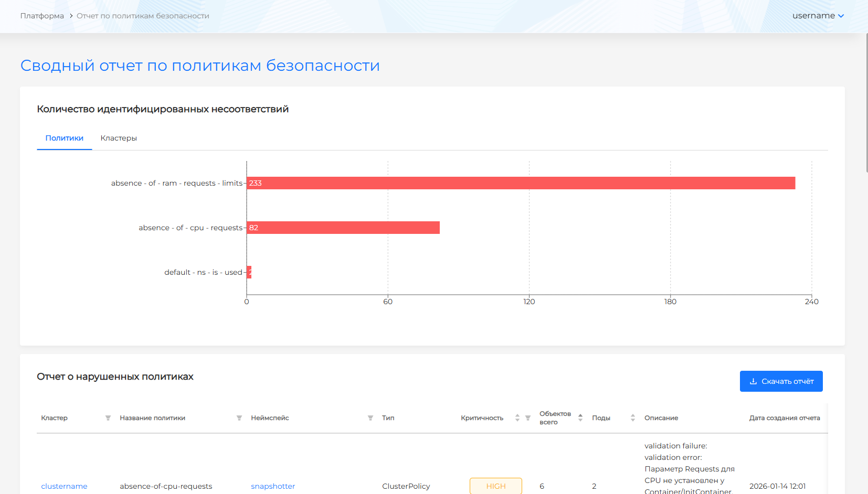Click the small default-ns-is-used chart bar
The image size is (868, 494).
coord(249,272)
